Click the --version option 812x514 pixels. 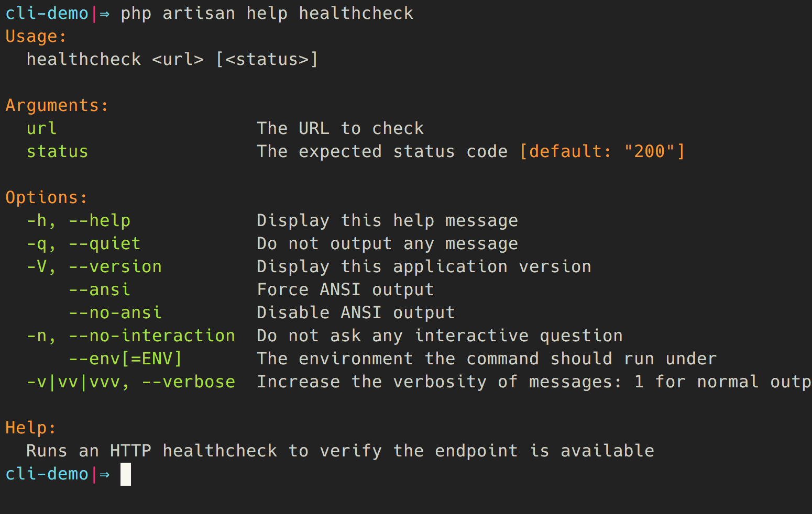pyautogui.click(x=115, y=266)
